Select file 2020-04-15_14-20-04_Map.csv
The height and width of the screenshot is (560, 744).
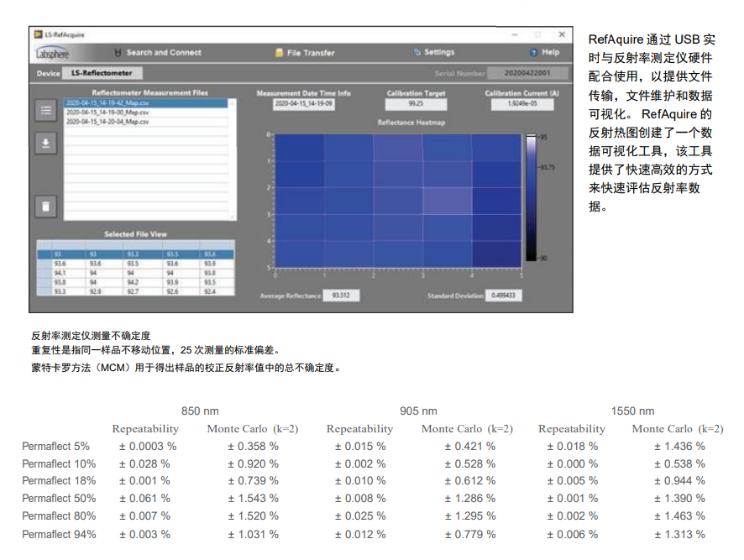tap(145, 122)
